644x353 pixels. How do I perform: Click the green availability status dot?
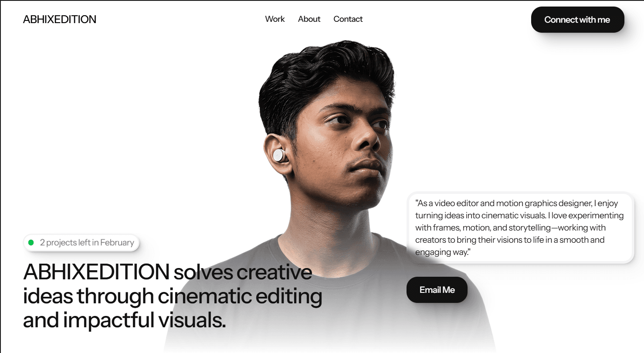point(31,243)
